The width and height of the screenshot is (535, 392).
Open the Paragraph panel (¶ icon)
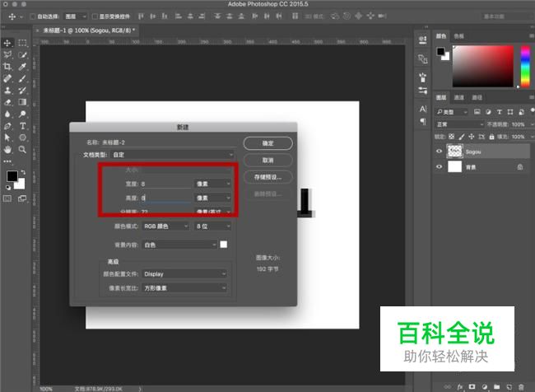point(423,122)
